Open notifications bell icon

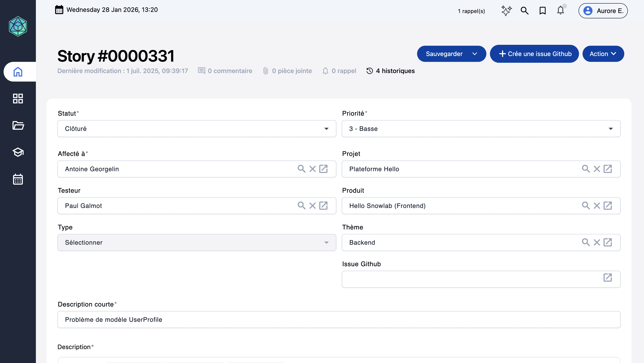[x=561, y=11]
